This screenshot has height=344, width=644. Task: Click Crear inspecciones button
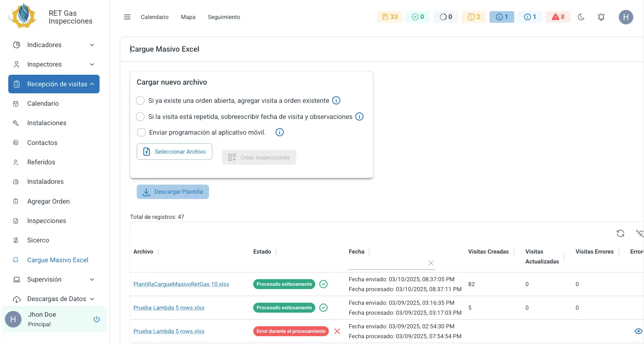259,157
